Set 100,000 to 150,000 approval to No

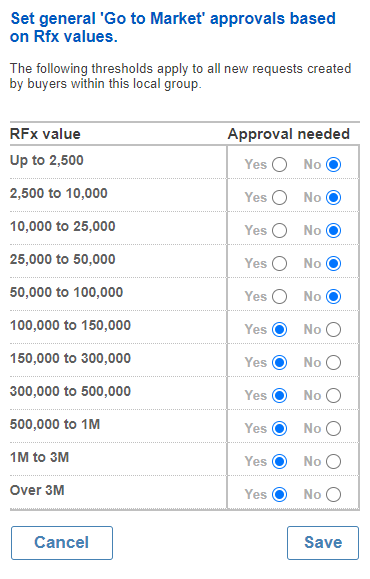(x=333, y=330)
